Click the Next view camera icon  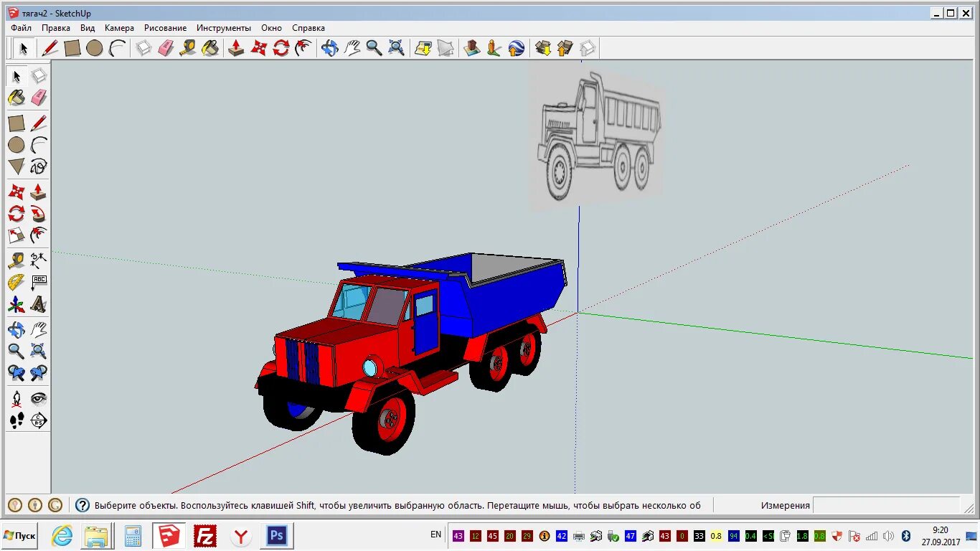pyautogui.click(x=39, y=373)
